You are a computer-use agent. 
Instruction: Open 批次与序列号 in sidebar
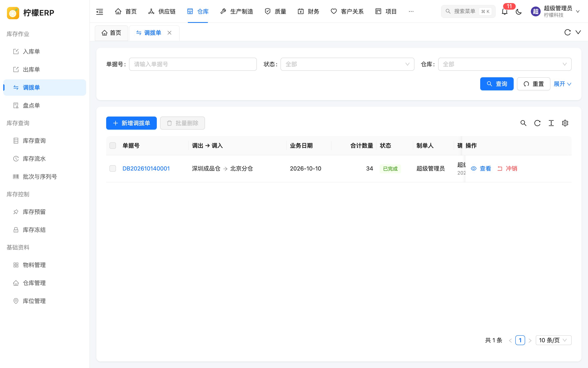tap(45, 177)
